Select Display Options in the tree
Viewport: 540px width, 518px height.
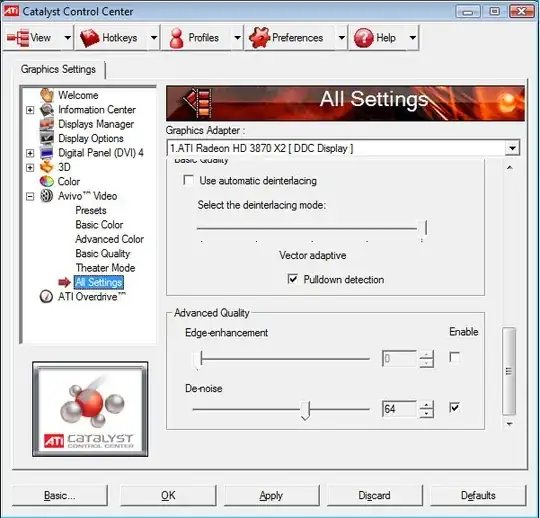click(91, 138)
